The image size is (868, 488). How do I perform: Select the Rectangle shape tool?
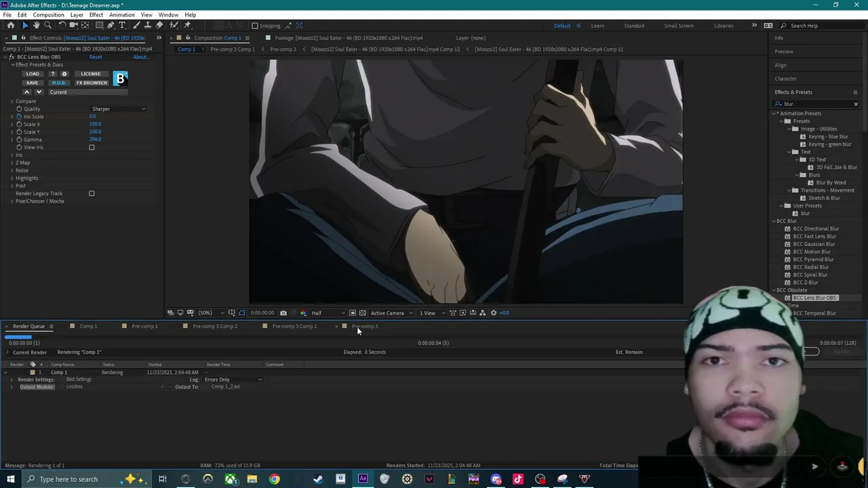[x=99, y=25]
